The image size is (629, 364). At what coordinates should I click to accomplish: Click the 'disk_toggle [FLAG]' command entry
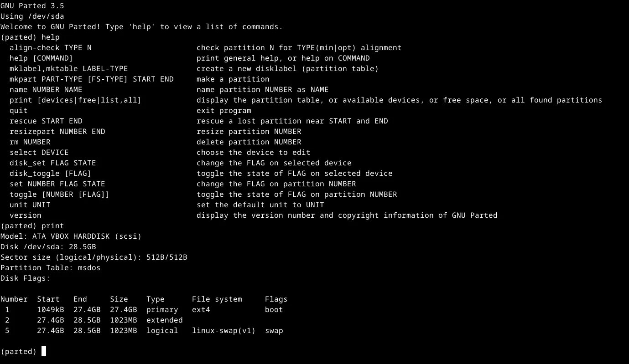click(50, 174)
